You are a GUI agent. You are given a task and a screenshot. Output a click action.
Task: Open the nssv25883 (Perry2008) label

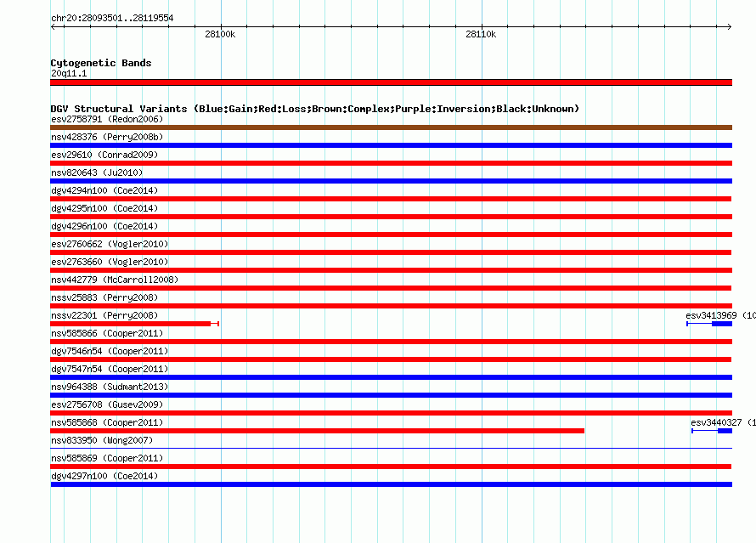coord(104,297)
